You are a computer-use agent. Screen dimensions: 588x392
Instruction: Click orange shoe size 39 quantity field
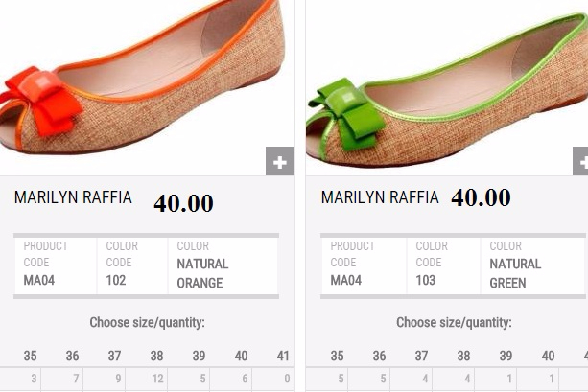pos(189,379)
